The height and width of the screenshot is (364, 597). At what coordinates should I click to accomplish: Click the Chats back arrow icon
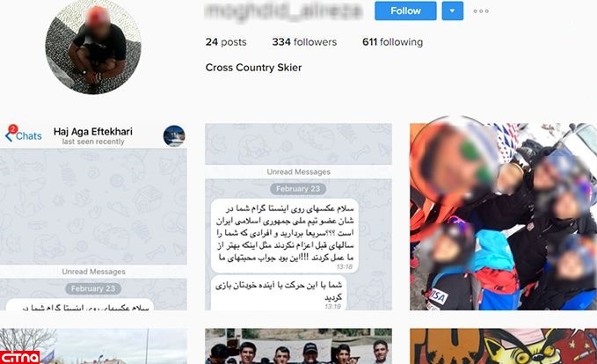9,136
